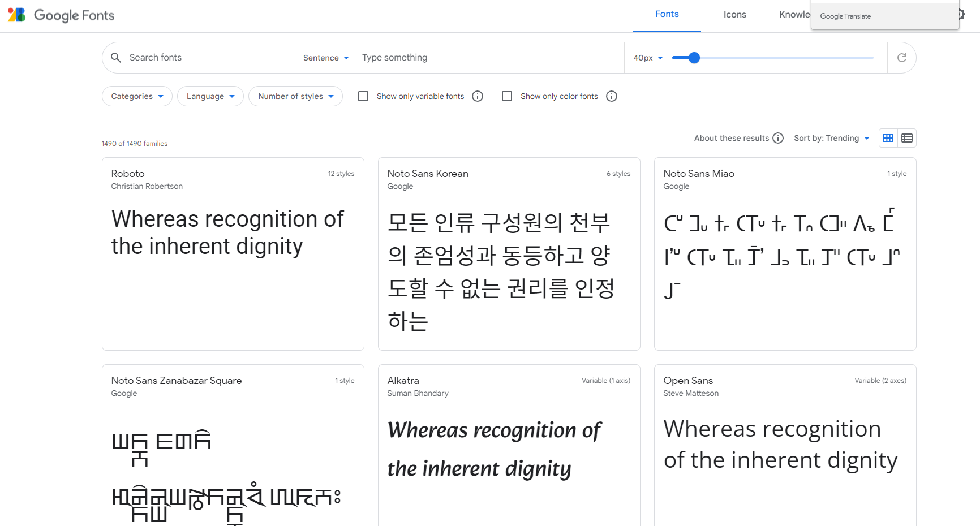Click the Search fonts input field
Image resolution: width=980 pixels, height=526 pixels.
point(207,58)
